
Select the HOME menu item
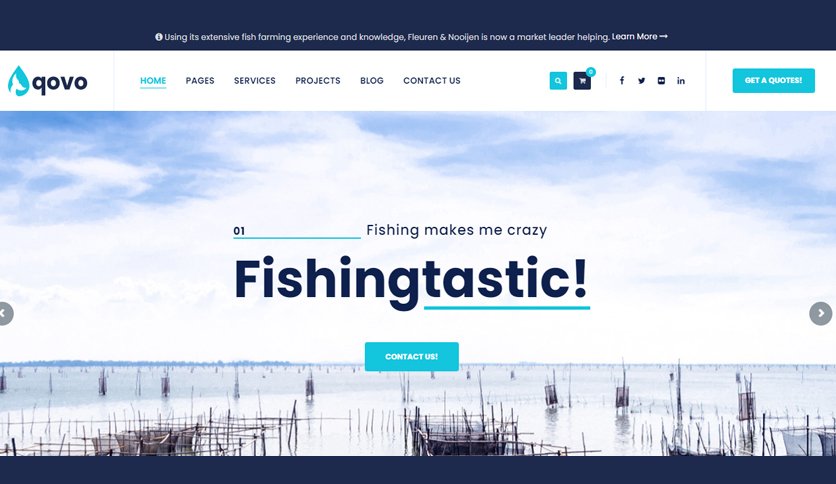tap(153, 80)
